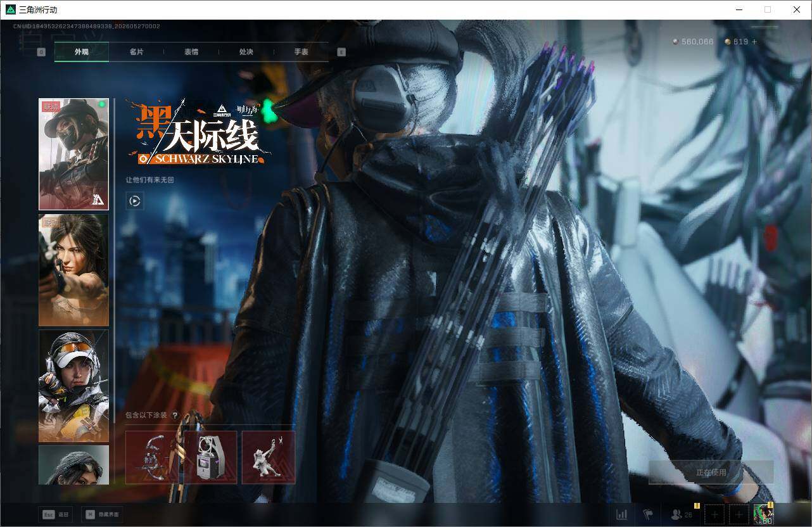Click the 让他们有来无回 skin tagline

pyautogui.click(x=149, y=180)
